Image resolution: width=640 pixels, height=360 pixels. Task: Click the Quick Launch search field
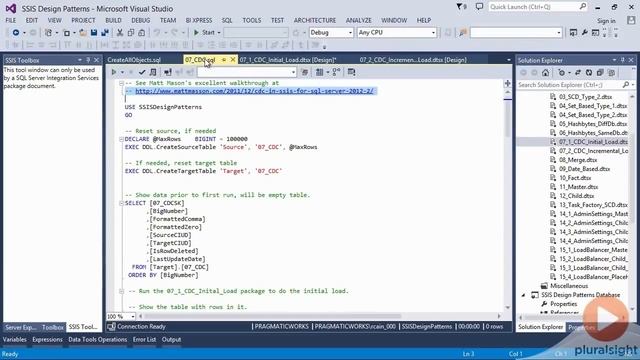click(x=533, y=7)
